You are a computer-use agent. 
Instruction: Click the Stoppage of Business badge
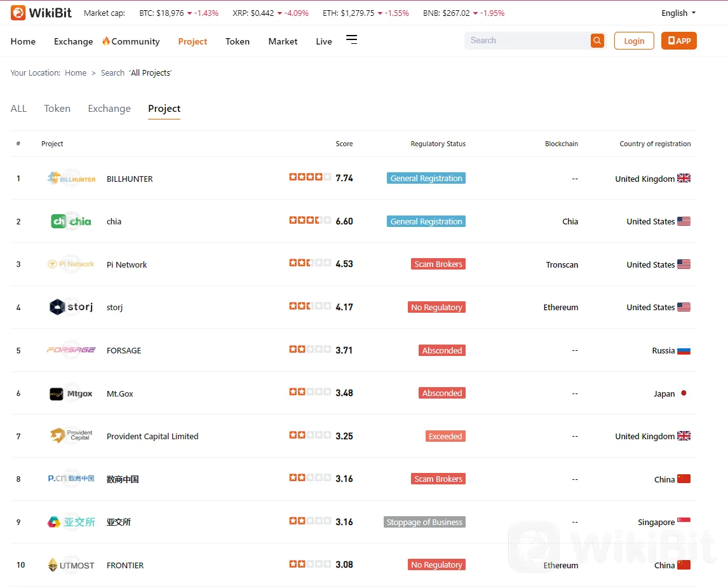click(424, 522)
